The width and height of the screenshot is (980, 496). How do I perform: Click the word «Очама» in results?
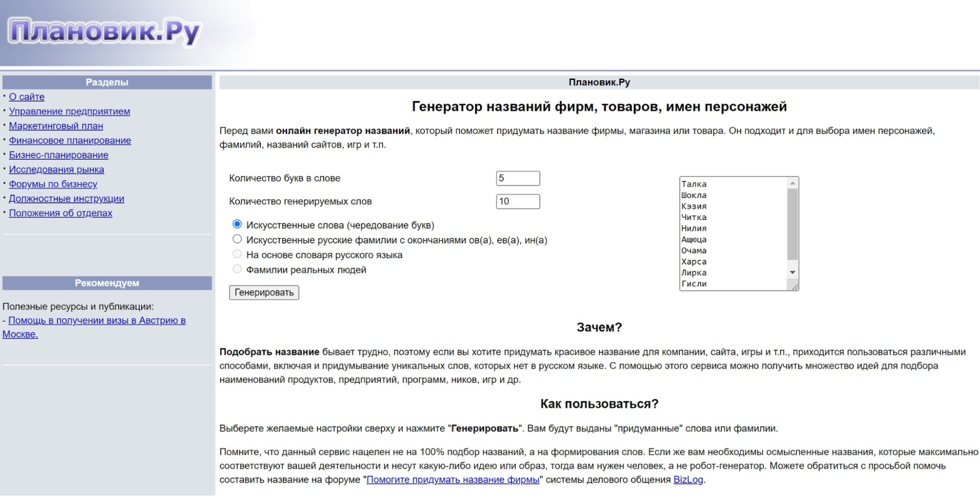click(694, 250)
